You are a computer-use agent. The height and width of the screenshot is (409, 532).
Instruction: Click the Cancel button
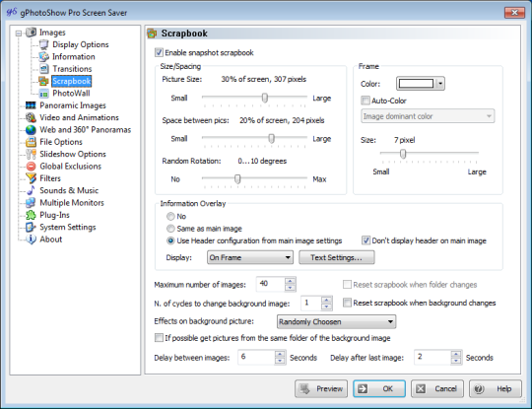(437, 388)
